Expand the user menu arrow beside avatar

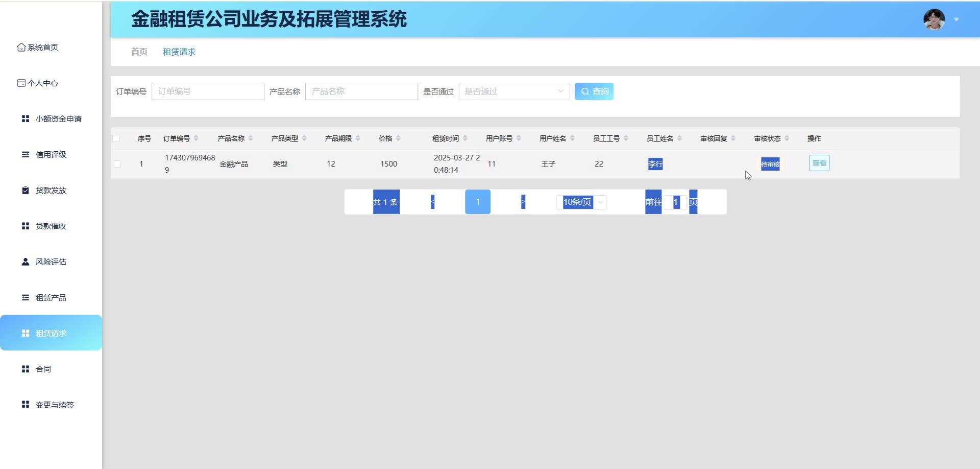tap(957, 19)
